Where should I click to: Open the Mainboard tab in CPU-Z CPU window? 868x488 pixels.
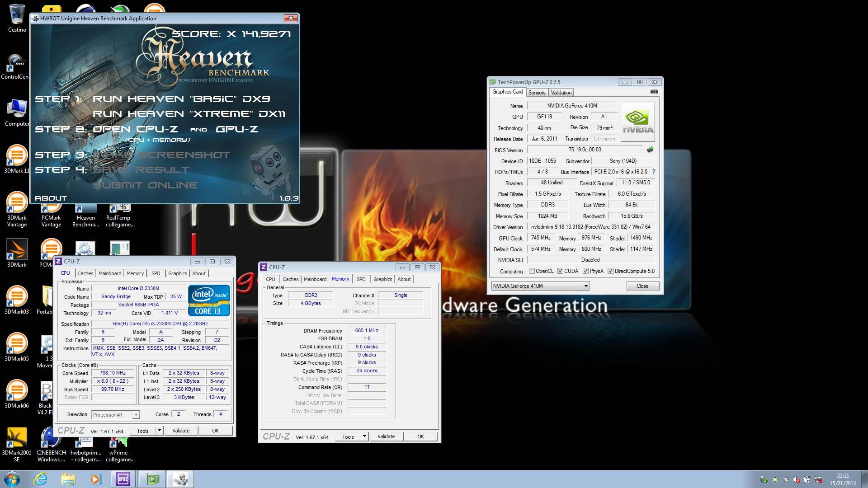(x=110, y=273)
